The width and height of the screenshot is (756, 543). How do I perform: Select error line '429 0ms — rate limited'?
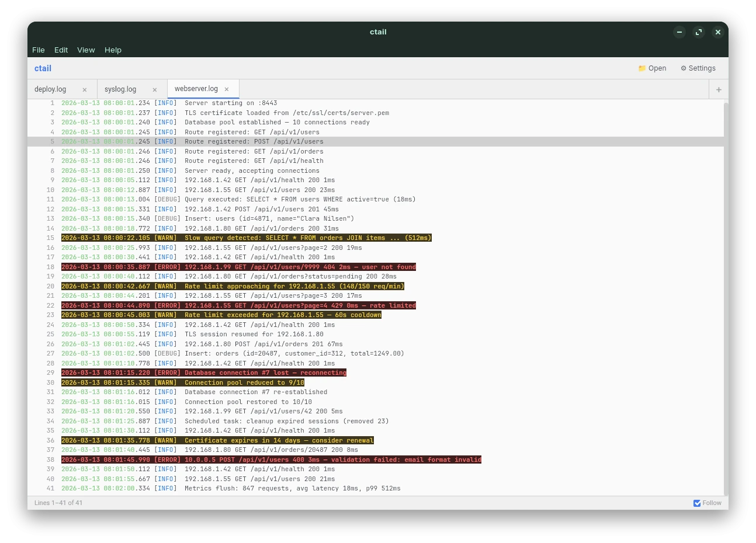376,305
